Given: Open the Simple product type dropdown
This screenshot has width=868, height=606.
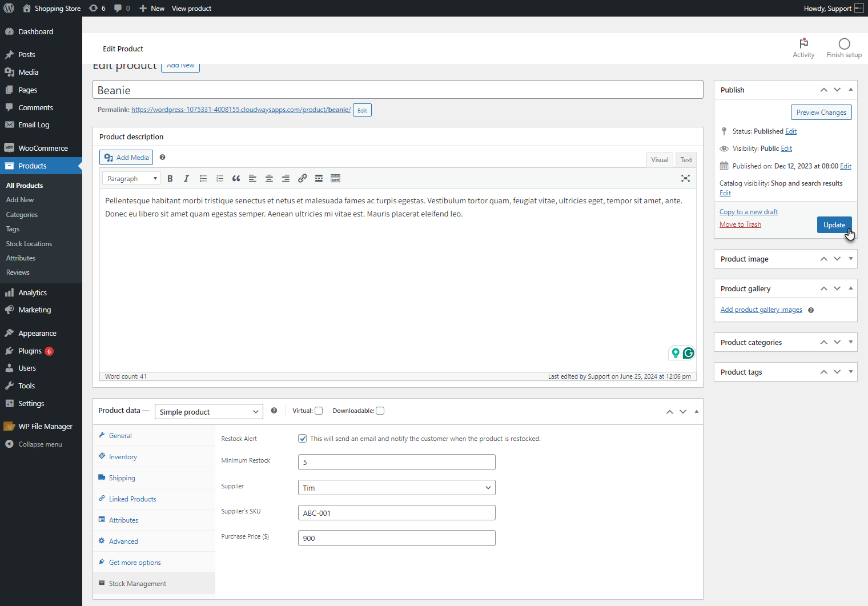Looking at the screenshot, I should point(208,412).
